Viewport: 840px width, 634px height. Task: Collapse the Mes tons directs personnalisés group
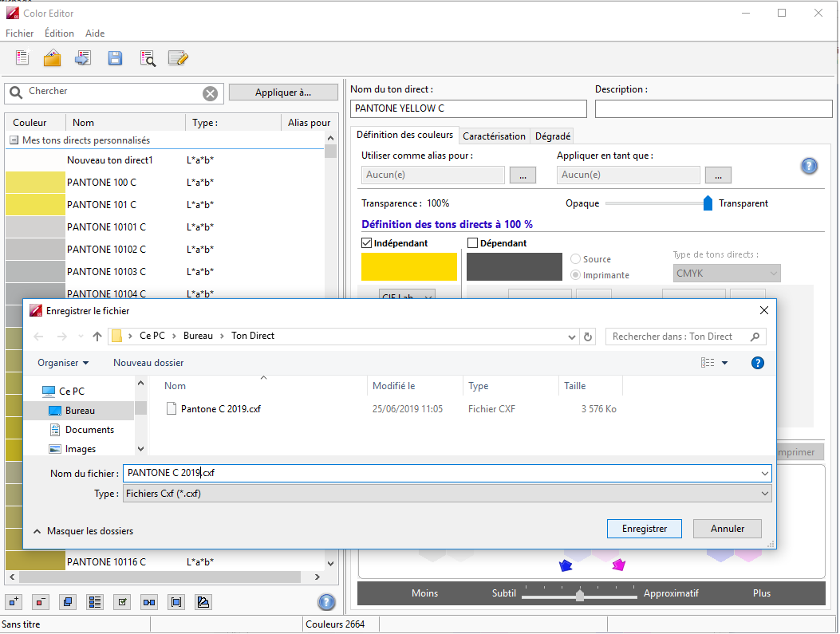14,140
